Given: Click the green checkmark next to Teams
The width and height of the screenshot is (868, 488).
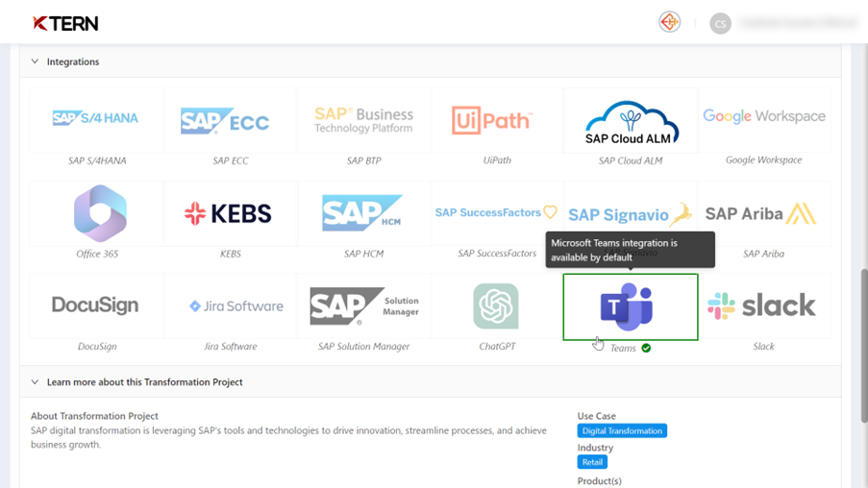Looking at the screenshot, I should pyautogui.click(x=646, y=348).
